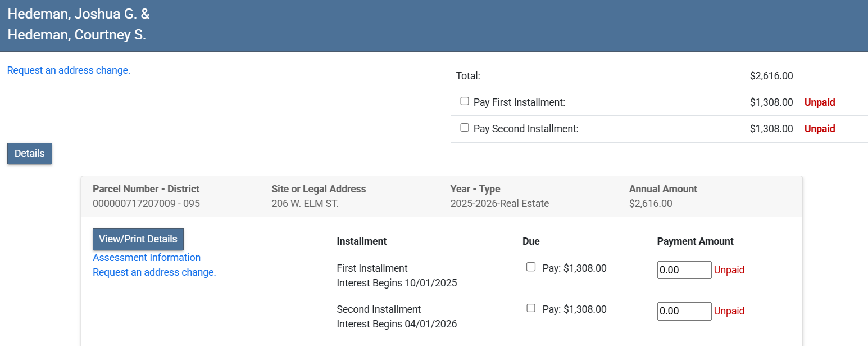Click the site address 206 W. ELM ST.
868x346 pixels.
[x=305, y=204]
